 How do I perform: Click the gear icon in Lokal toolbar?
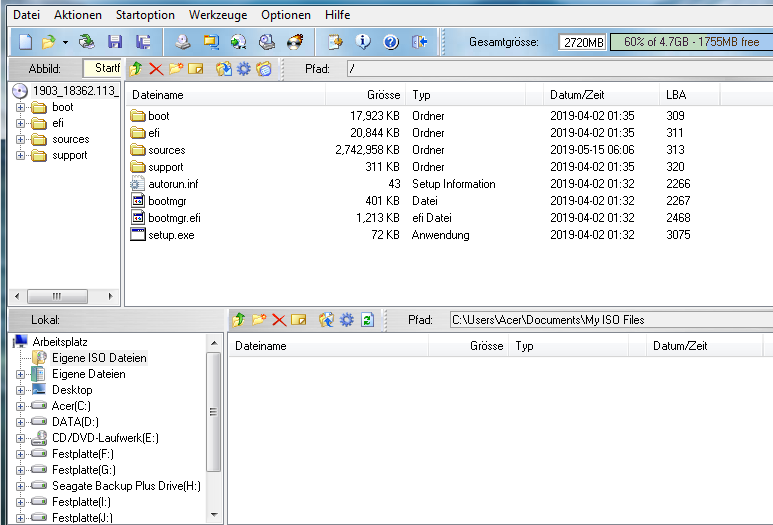click(x=347, y=320)
